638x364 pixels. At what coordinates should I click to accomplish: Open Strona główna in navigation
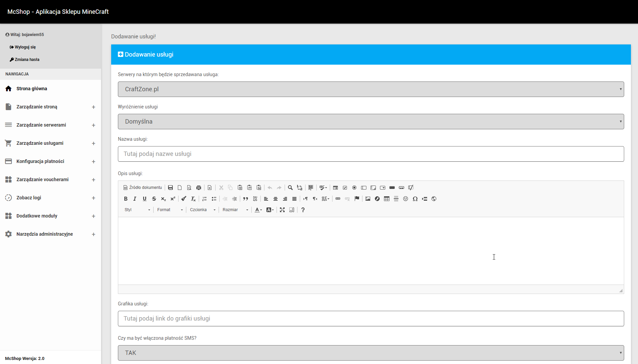tap(32, 89)
